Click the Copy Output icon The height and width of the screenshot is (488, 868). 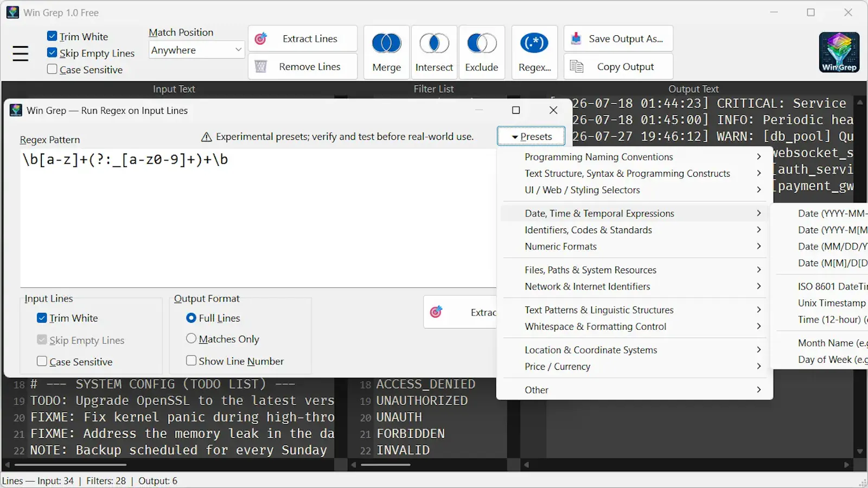[x=577, y=66]
